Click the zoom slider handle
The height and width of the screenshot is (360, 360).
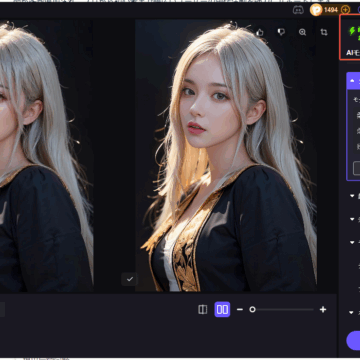click(252, 309)
